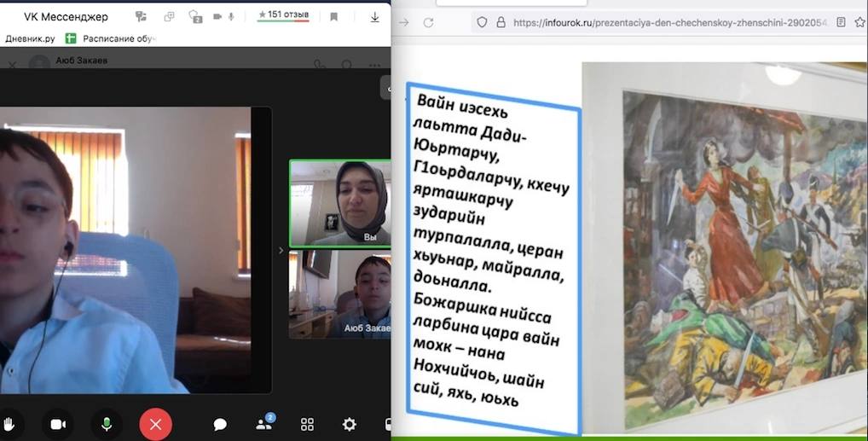Open the call chat
Viewport: 868px width, 441px height.
(x=220, y=424)
